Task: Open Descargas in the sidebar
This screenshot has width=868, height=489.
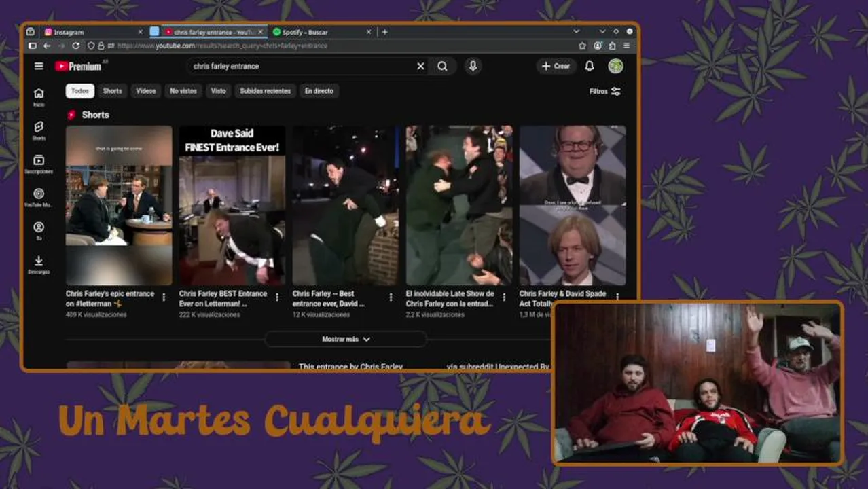Action: coord(39,265)
